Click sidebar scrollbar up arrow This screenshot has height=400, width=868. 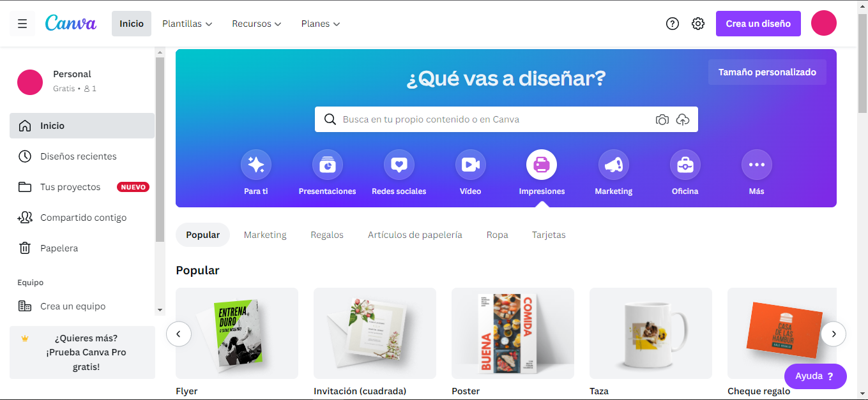[160, 52]
